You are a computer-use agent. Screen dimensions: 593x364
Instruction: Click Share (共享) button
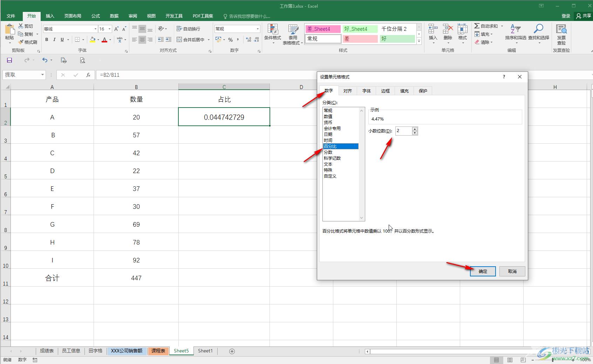[x=584, y=16]
